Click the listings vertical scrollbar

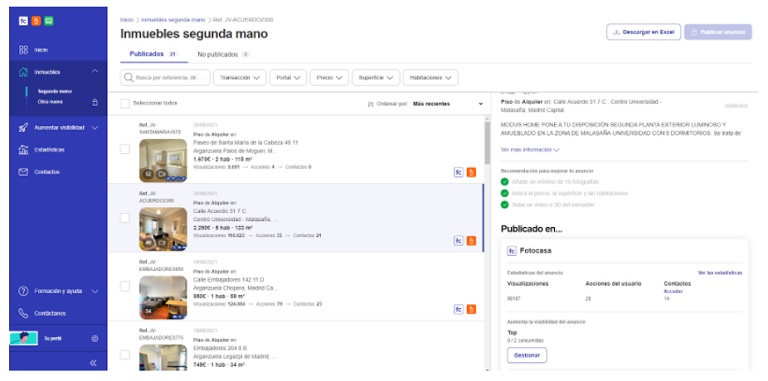pos(487,143)
